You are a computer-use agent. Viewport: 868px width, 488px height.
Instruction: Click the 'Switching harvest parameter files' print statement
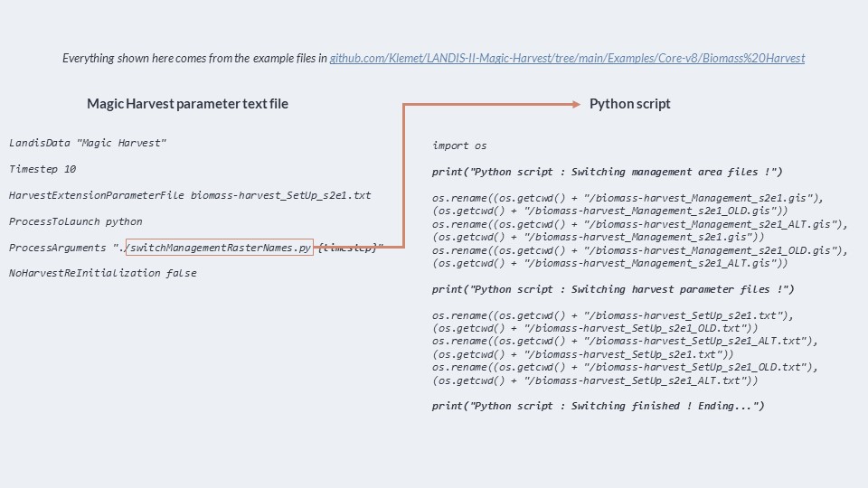(613, 289)
